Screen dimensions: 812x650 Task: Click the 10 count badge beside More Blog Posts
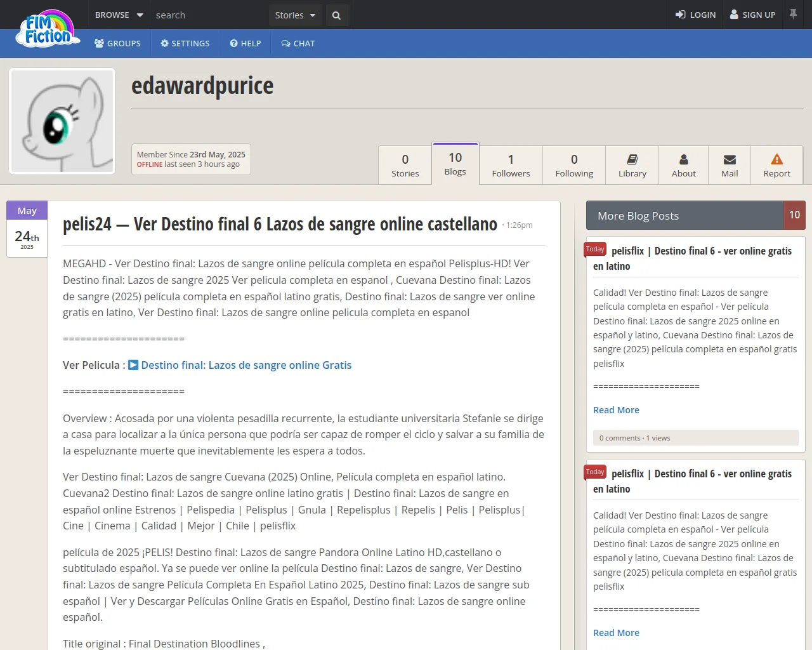tap(794, 215)
